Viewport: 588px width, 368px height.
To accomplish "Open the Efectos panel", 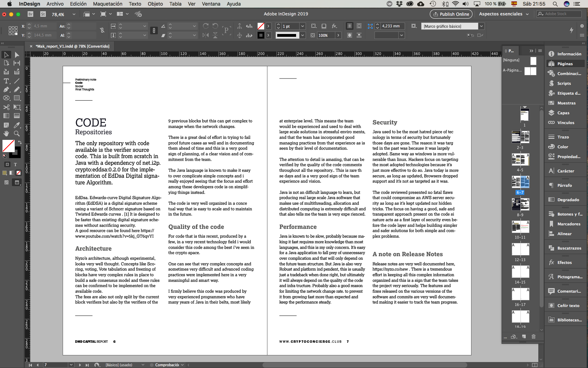I will click(564, 263).
